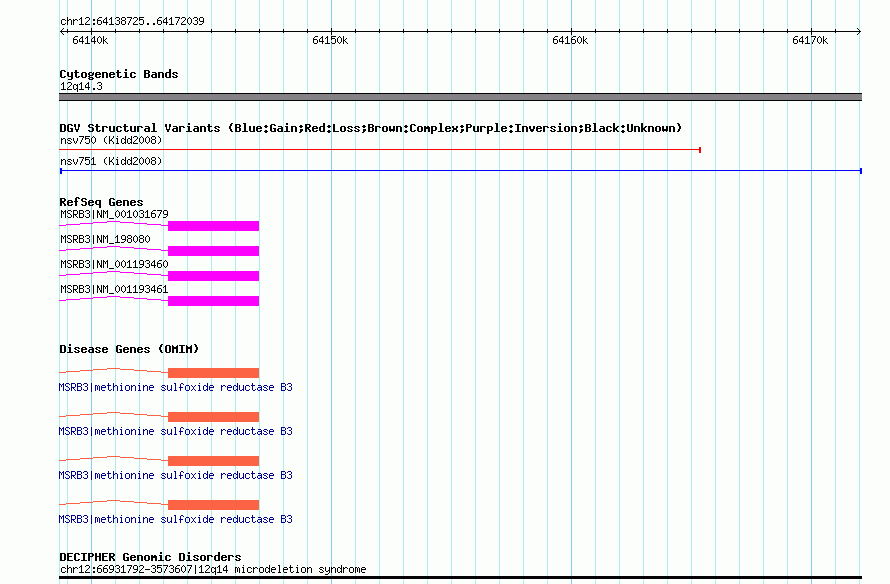Click the second orange OMIM MSRB3 exon block
890x584 pixels.
coord(213,417)
